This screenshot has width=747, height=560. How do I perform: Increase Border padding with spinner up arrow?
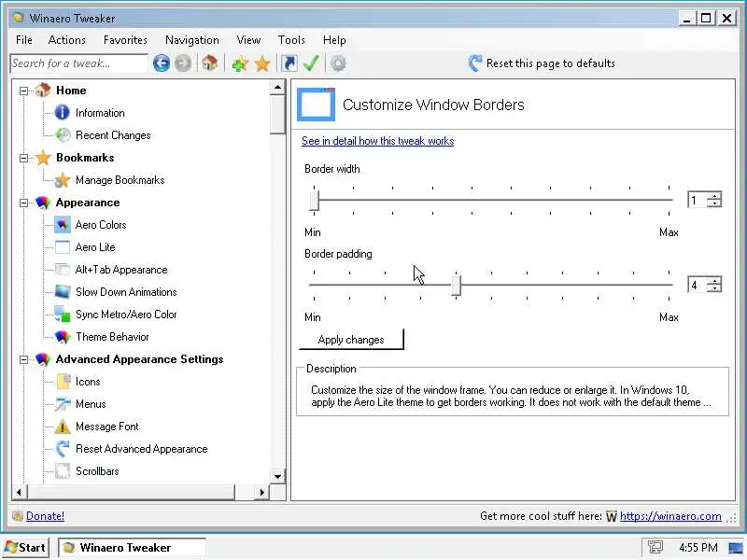pos(714,281)
